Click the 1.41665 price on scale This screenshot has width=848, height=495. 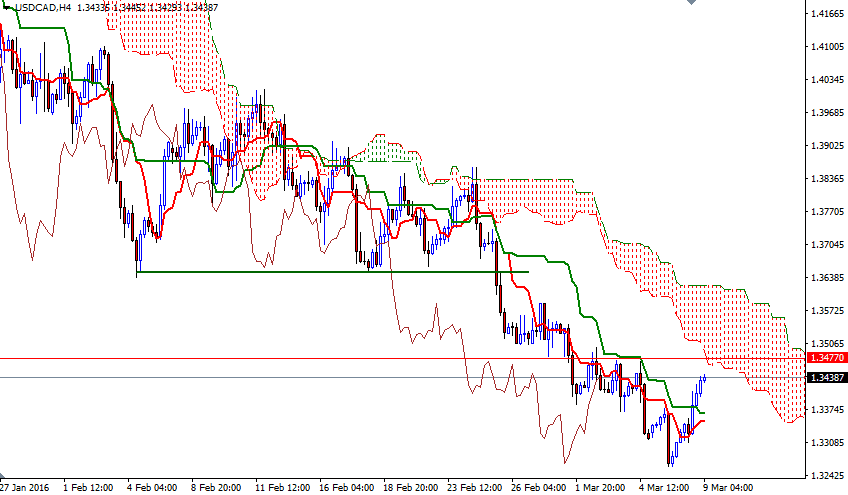click(826, 14)
